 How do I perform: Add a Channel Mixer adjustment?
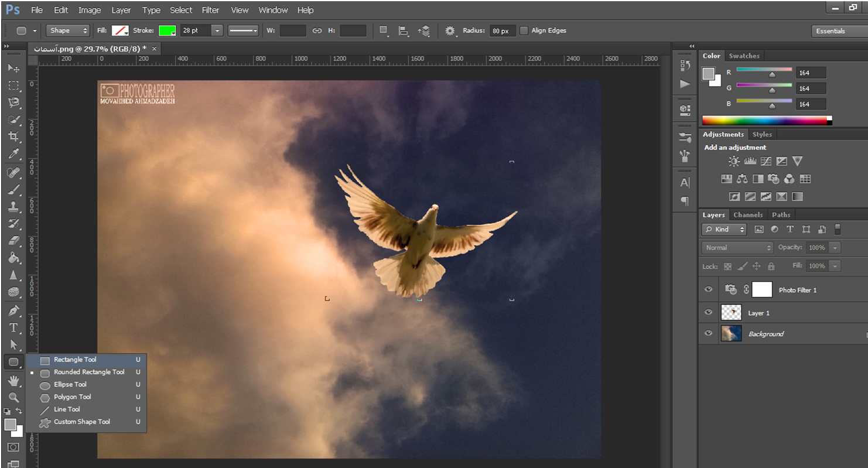pyautogui.click(x=789, y=179)
